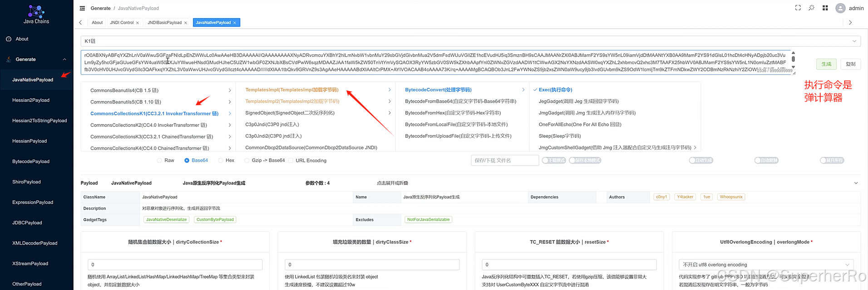Click the JavaNativeDeserialize gadget tag
This screenshot has width=868, height=290.
pos(166,220)
